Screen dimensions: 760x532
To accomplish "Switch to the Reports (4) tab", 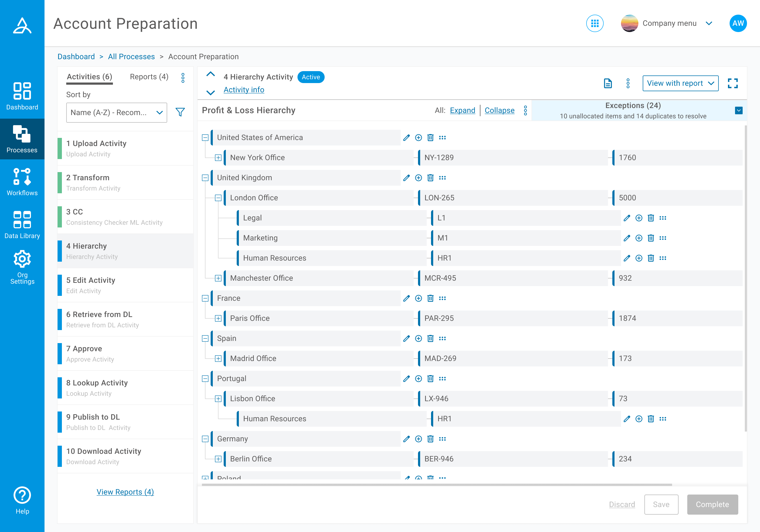I will coord(149,77).
